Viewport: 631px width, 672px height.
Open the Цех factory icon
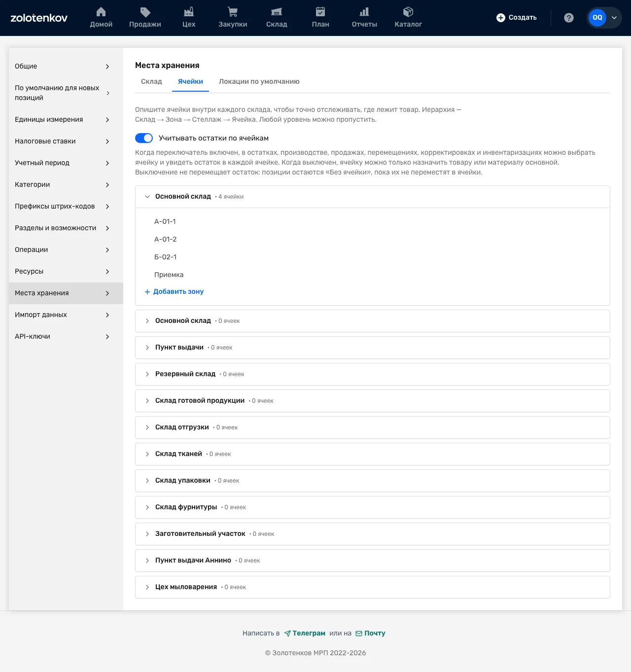click(189, 12)
